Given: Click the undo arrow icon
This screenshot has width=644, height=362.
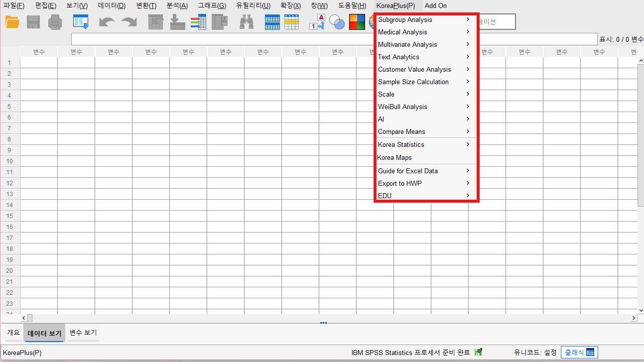Looking at the screenshot, I should [x=107, y=22].
